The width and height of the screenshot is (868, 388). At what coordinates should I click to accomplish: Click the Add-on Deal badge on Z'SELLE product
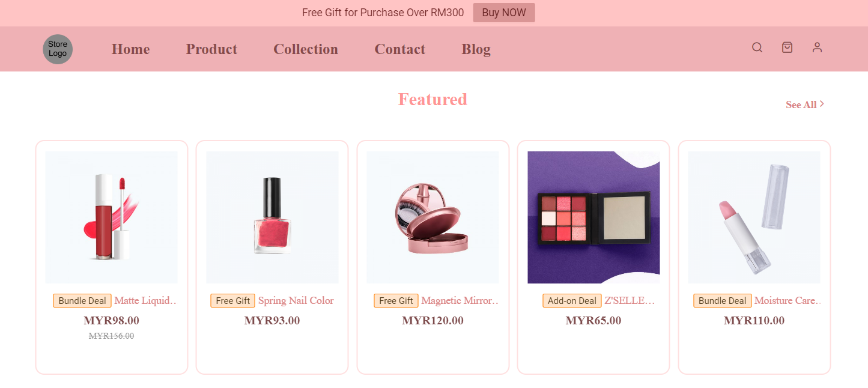tap(572, 300)
